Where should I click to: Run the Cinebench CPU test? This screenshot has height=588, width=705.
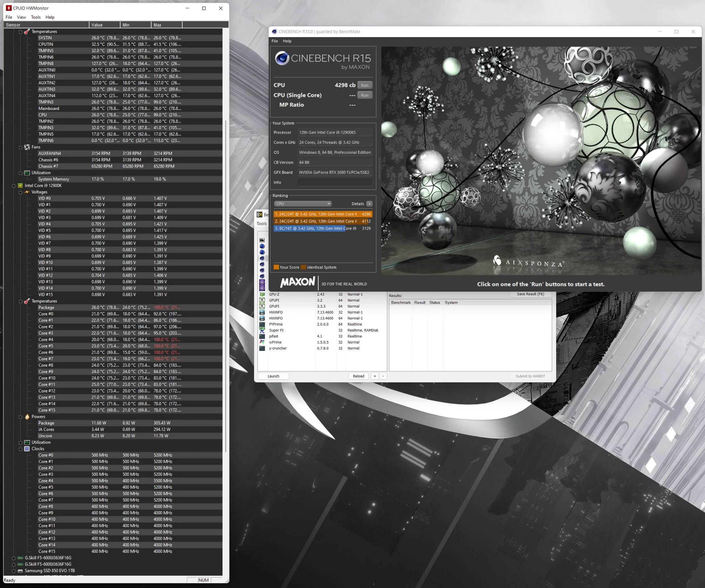pyautogui.click(x=364, y=85)
